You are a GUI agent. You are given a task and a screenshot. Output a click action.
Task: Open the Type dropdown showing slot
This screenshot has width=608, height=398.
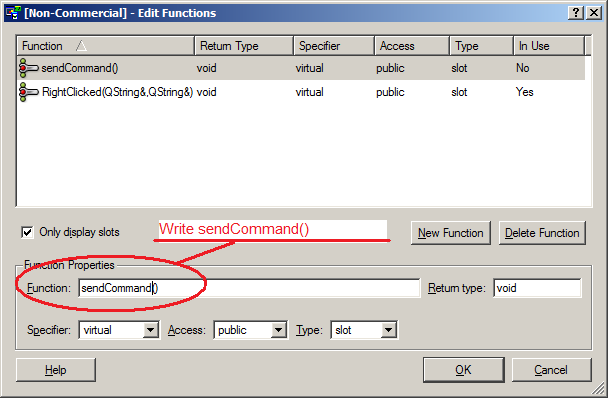coord(388,330)
